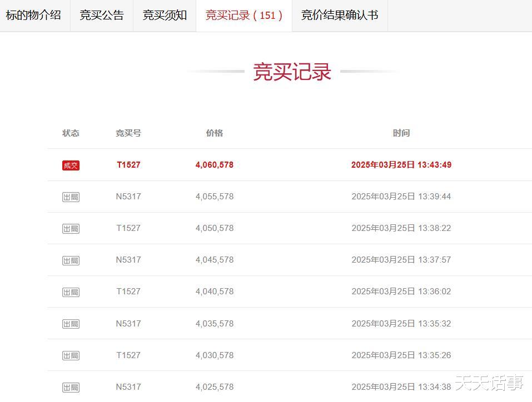The height and width of the screenshot is (402, 532).
Task: Click the 状态 column header
Action: pos(71,133)
